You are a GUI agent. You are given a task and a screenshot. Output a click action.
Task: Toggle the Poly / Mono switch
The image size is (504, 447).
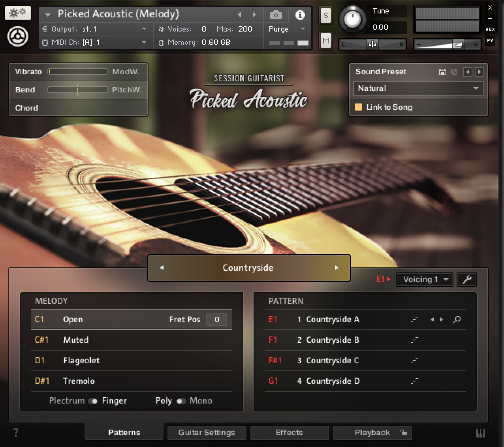pos(181,401)
